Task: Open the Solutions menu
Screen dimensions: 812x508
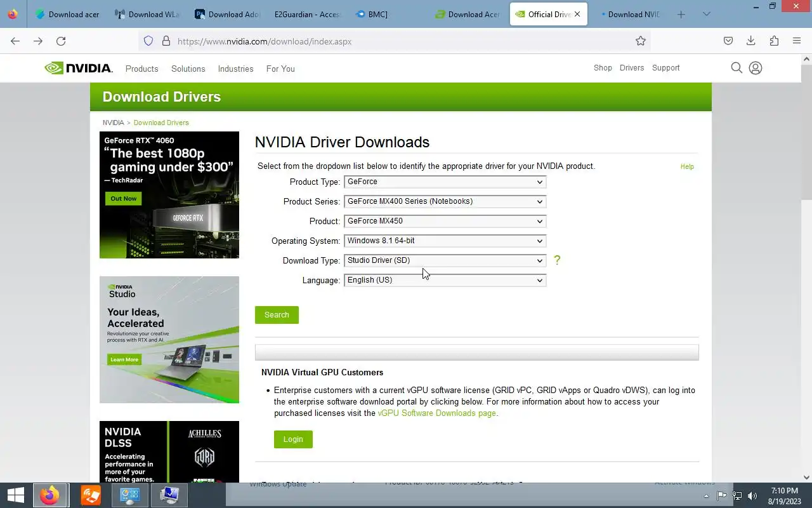Action: (x=188, y=69)
